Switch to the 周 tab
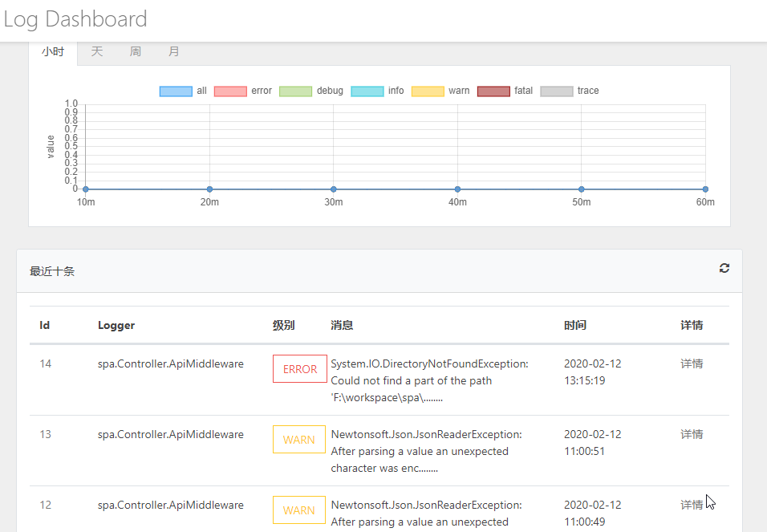Viewport: 767px width, 532px height. coord(136,52)
